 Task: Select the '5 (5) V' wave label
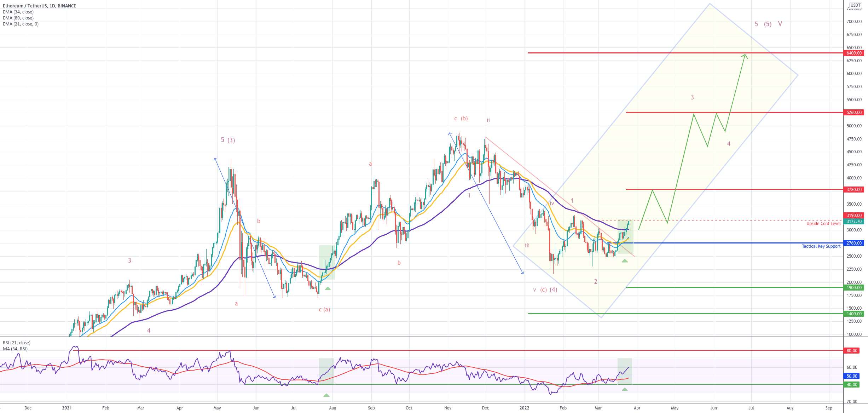(x=768, y=24)
